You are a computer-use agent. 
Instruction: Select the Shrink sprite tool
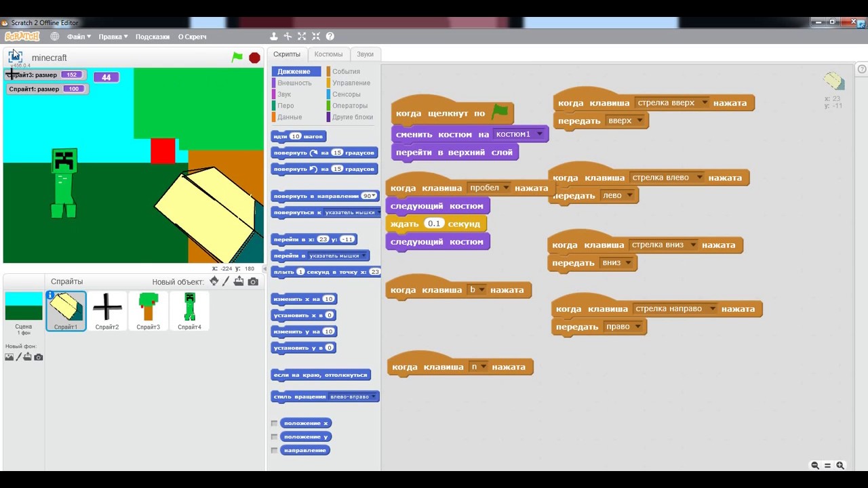315,37
